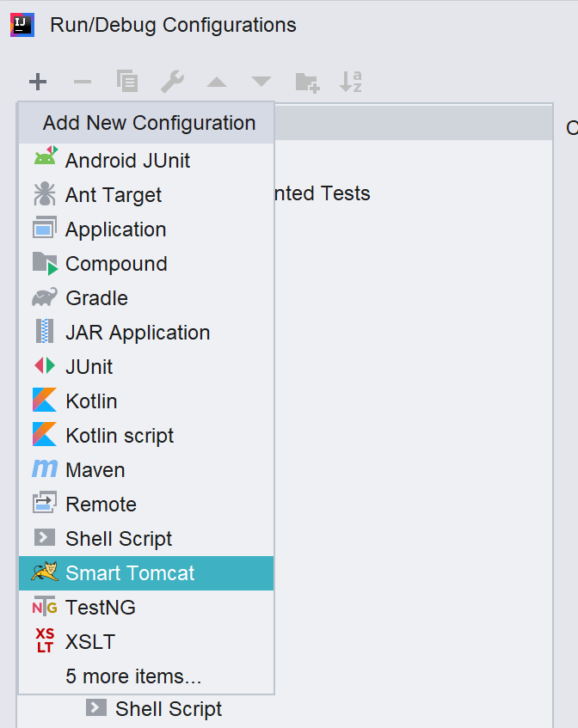This screenshot has width=578, height=728.
Task: Select the JUnit configuration type
Action: (146, 367)
